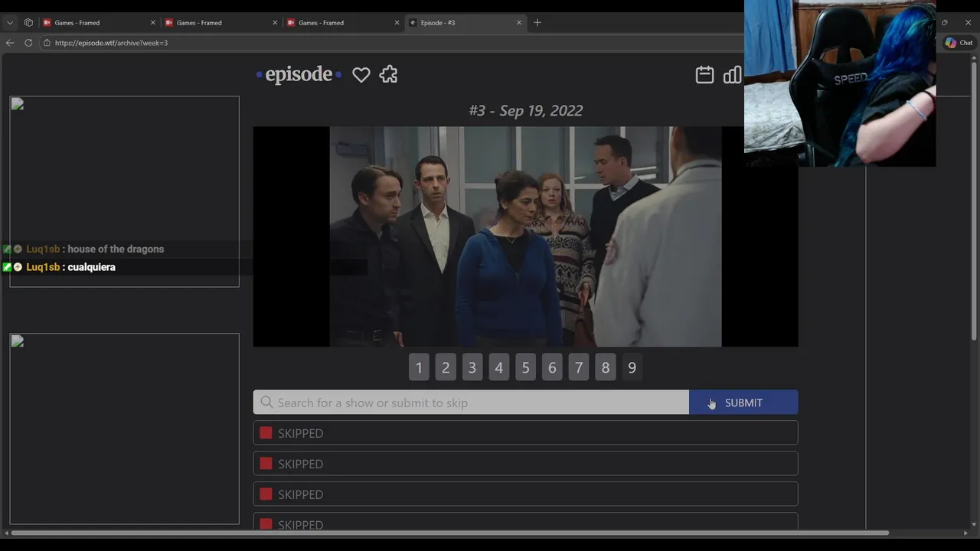Show frame 2 of the episode

(x=446, y=367)
